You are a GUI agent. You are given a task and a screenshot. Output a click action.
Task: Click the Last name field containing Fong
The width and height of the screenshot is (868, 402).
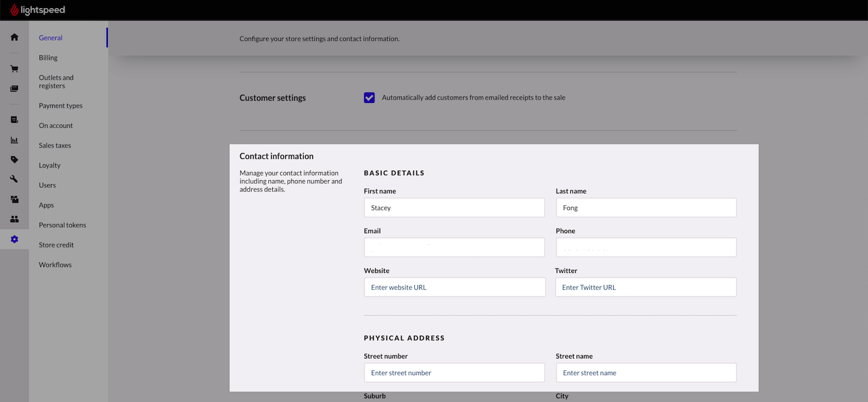click(x=645, y=208)
